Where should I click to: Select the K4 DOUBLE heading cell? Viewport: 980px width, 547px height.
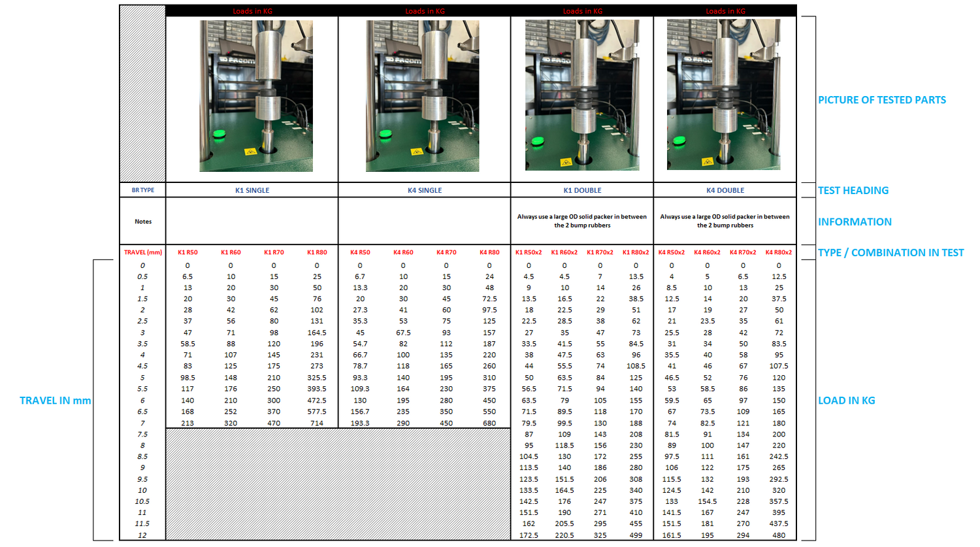pos(727,190)
